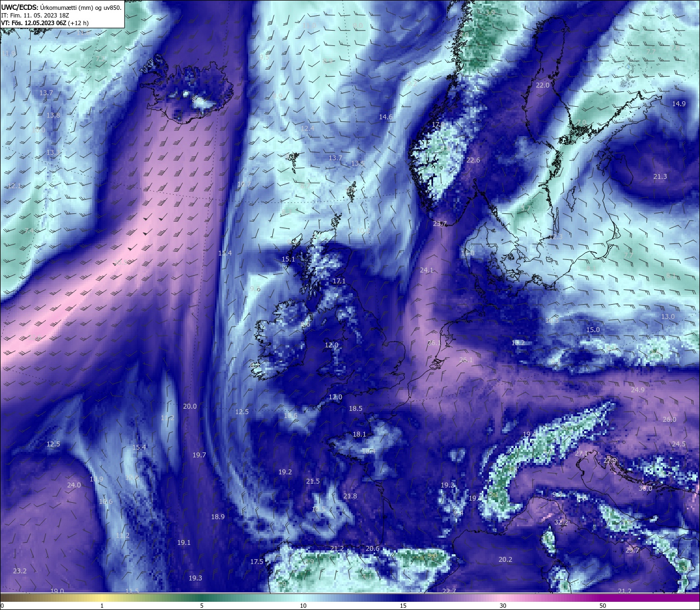Click the 19.7 value label
The width and height of the screenshot is (700, 610).
199,455
